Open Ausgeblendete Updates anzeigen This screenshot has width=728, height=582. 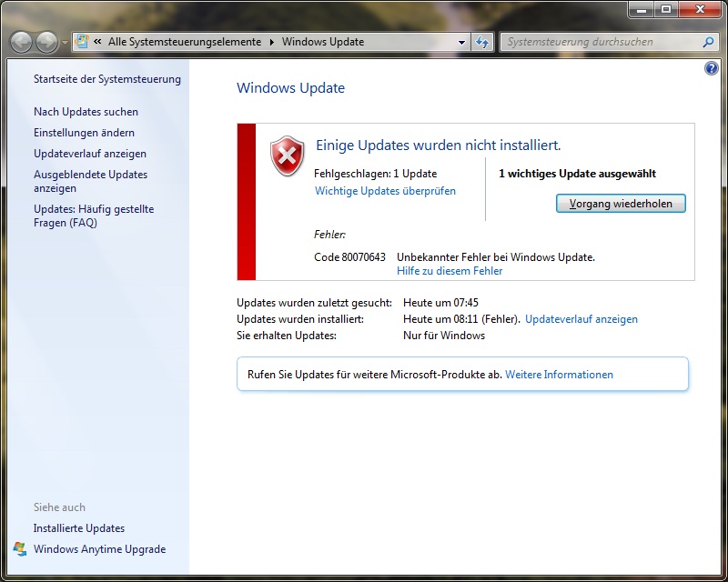pyautogui.click(x=90, y=182)
